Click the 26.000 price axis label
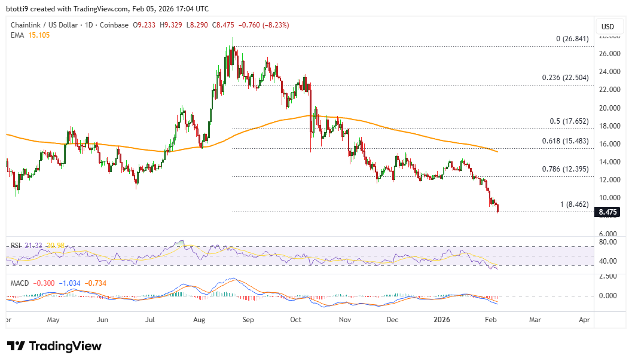 (x=609, y=54)
